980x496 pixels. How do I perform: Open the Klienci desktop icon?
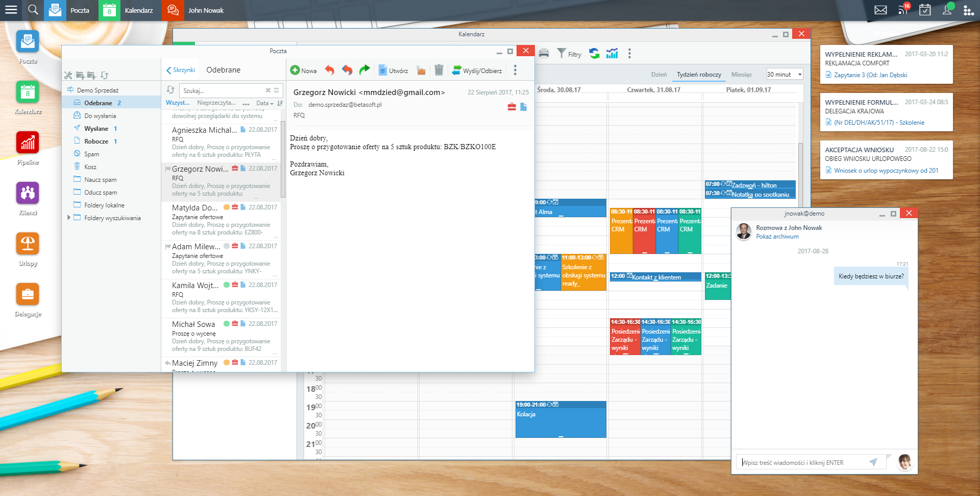pyautogui.click(x=28, y=193)
